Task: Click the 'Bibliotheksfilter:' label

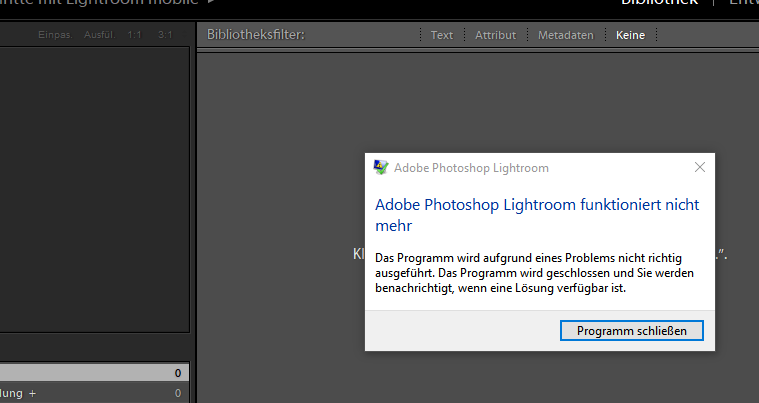Action: click(256, 35)
